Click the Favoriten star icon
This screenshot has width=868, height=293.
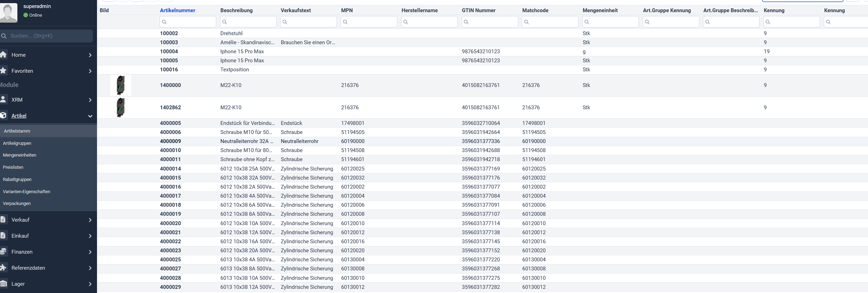pyautogui.click(x=3, y=71)
